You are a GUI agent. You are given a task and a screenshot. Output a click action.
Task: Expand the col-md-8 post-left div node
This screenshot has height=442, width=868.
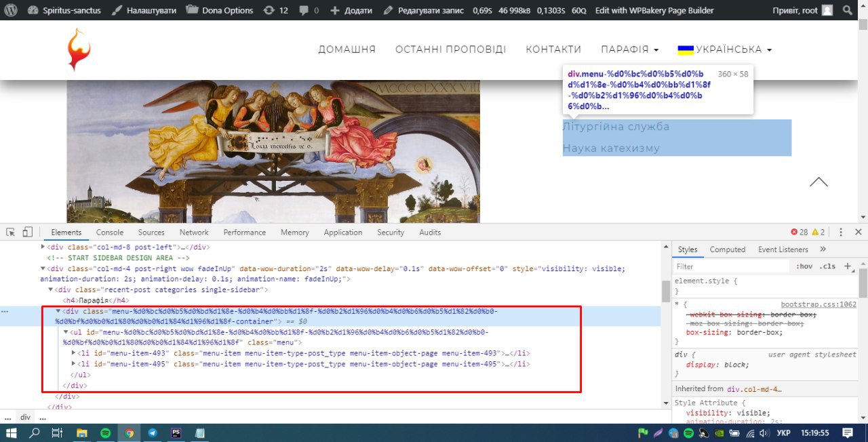coord(43,247)
